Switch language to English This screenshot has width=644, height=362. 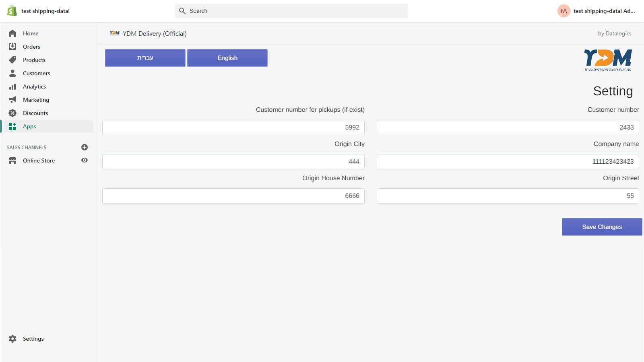[227, 58]
